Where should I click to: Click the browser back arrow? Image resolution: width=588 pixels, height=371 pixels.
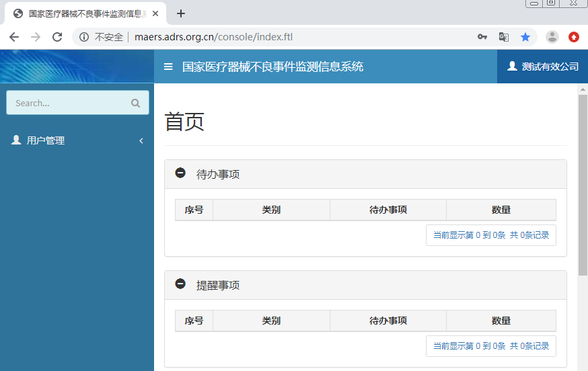(x=14, y=37)
